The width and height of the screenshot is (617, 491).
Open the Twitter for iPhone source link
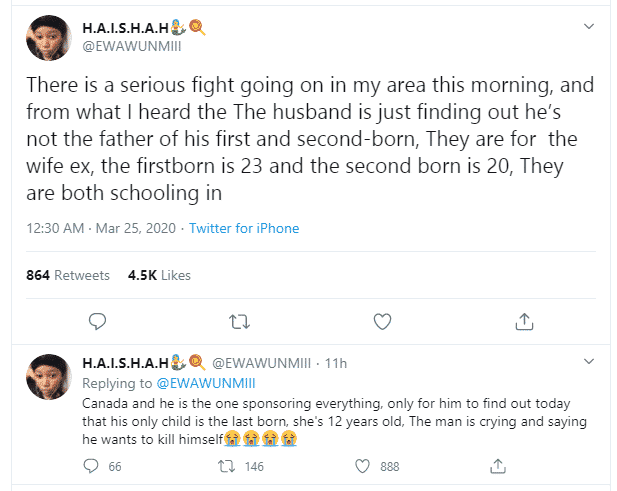tap(244, 228)
